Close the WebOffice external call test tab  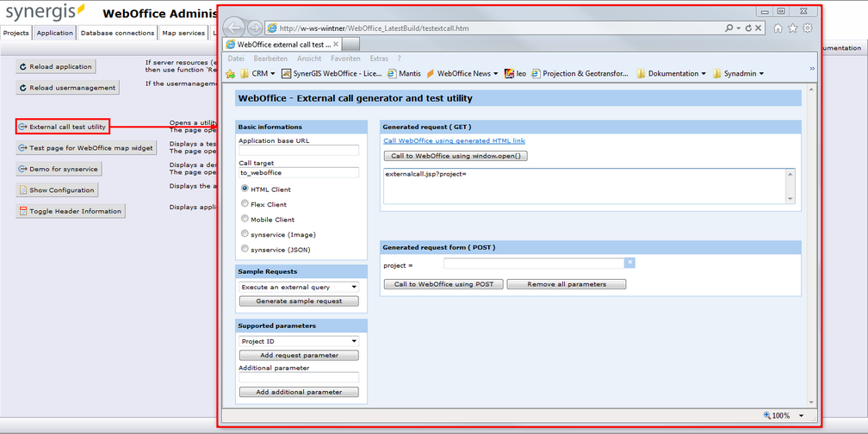click(336, 44)
